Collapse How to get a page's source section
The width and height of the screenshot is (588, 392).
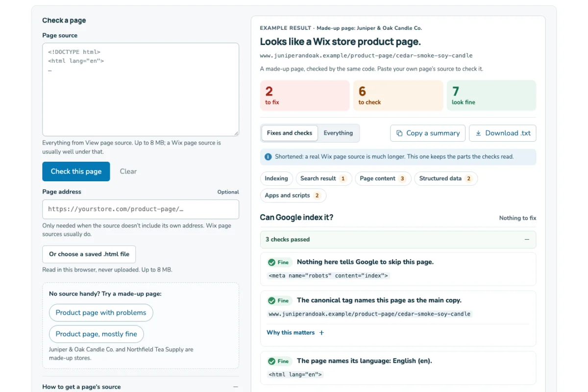click(236, 387)
